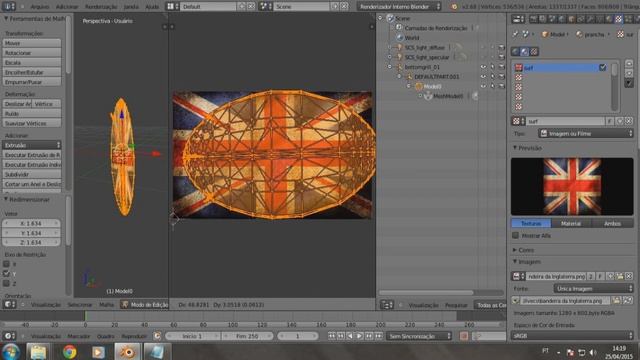
Task: Toggle X constraint axis checkbox
Action: coord(6,264)
